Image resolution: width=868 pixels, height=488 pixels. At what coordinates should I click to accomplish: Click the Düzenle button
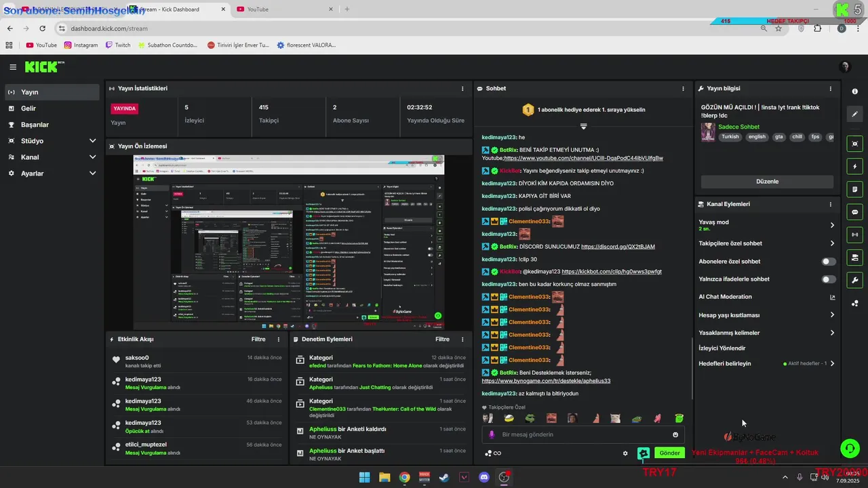click(767, 182)
